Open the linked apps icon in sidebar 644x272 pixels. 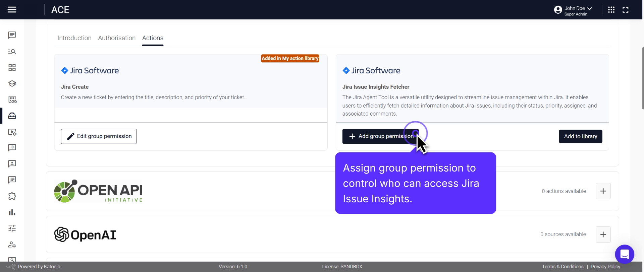point(12,99)
